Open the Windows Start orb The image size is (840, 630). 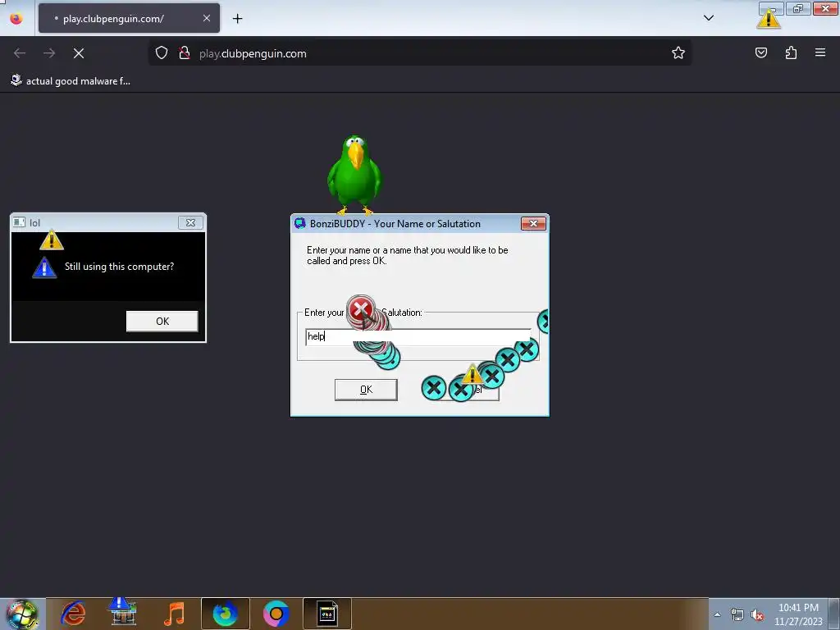click(22, 614)
